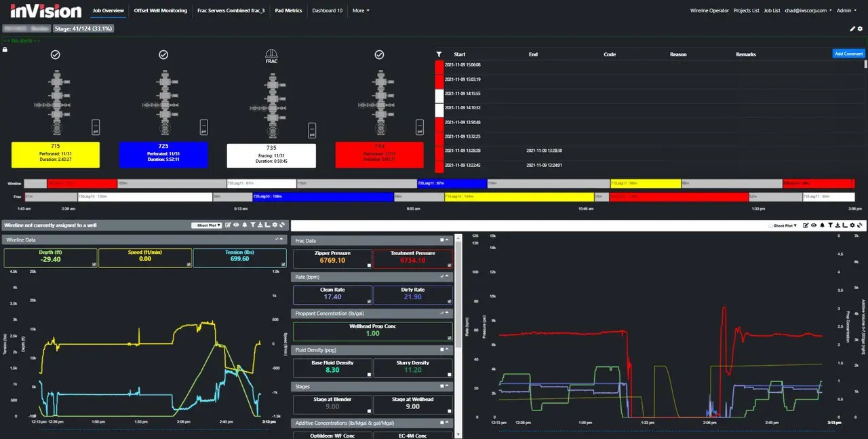Click the eye icon on the Frac plot toolbar
Image resolution: width=868 pixels, height=439 pixels.
click(x=814, y=225)
